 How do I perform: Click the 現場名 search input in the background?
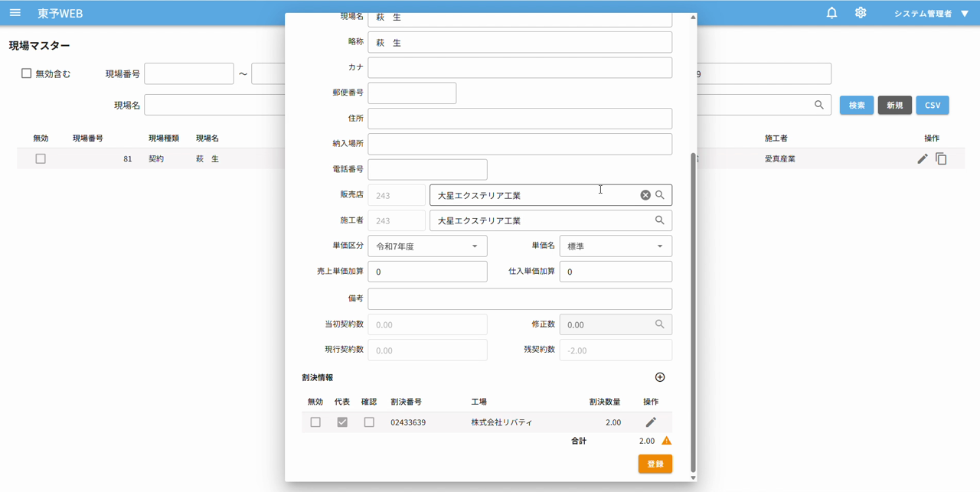(x=214, y=105)
